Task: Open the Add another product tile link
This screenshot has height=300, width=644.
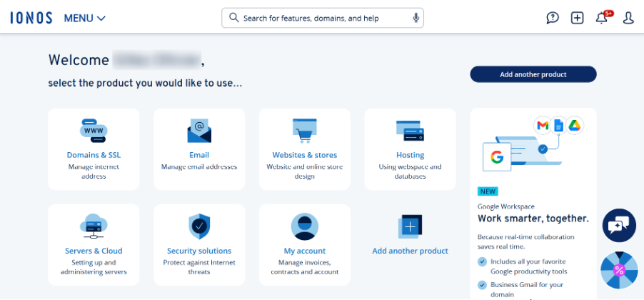Action: tap(410, 251)
